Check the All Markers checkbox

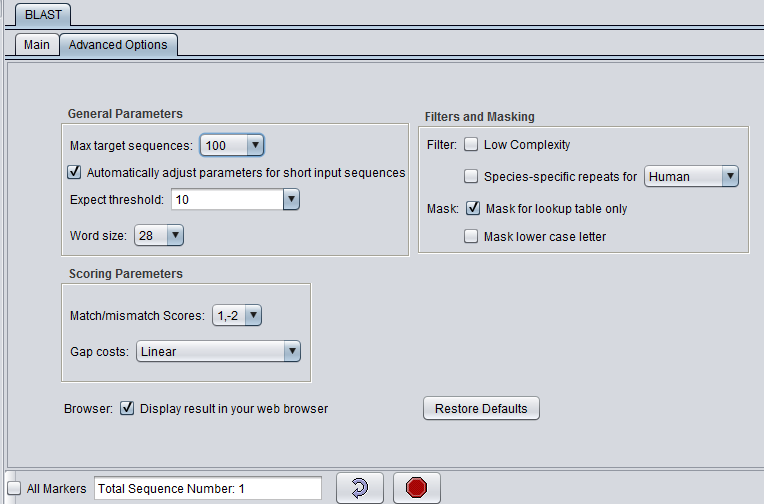13,488
